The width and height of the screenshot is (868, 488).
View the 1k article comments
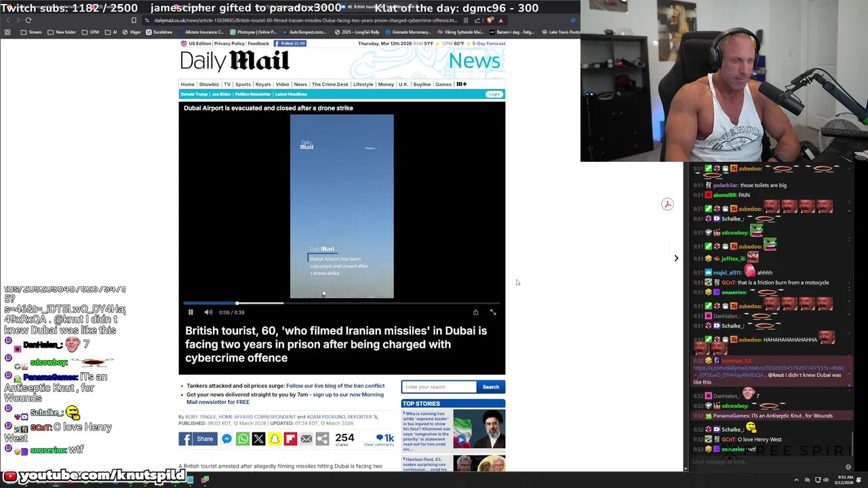(380, 439)
